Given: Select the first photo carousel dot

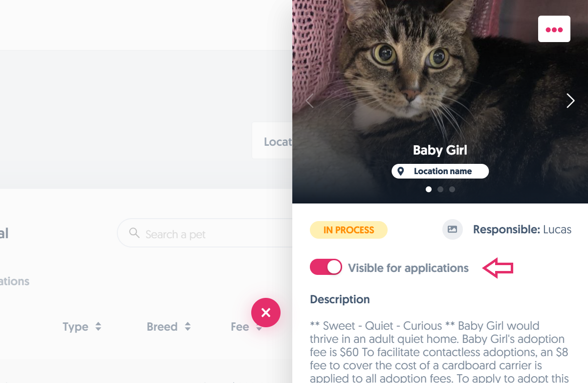Looking at the screenshot, I should [x=429, y=189].
